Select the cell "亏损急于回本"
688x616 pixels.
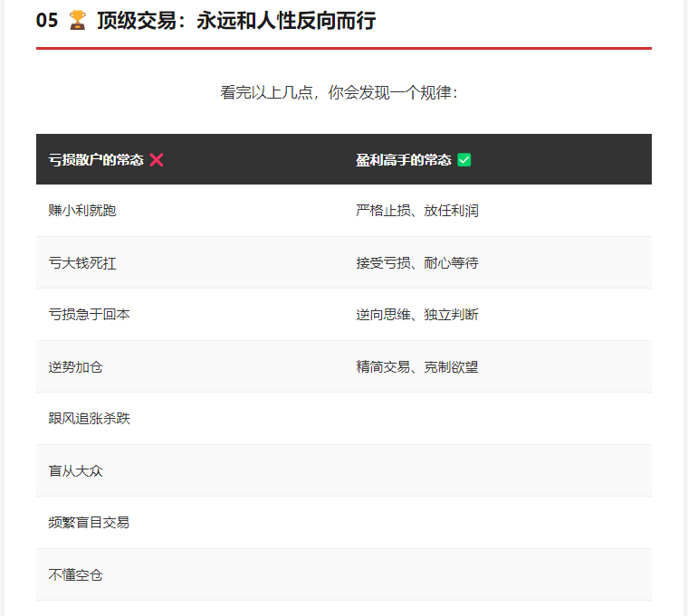pos(190,315)
